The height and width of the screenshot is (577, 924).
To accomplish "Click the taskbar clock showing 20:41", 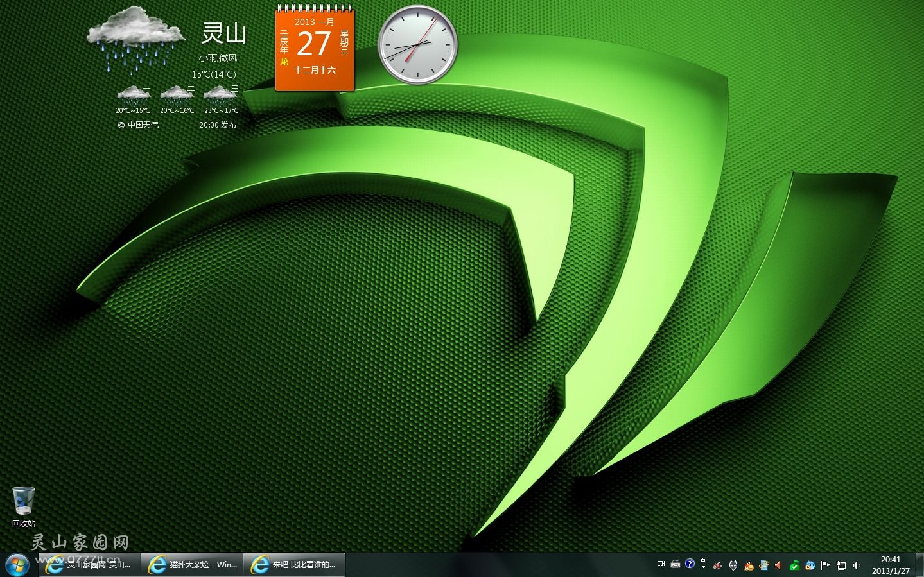I will 891,565.
